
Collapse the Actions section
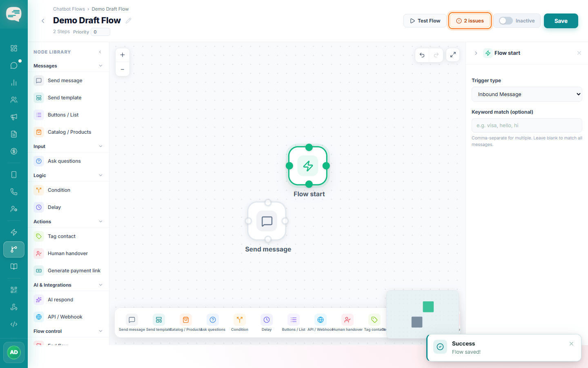click(100, 222)
